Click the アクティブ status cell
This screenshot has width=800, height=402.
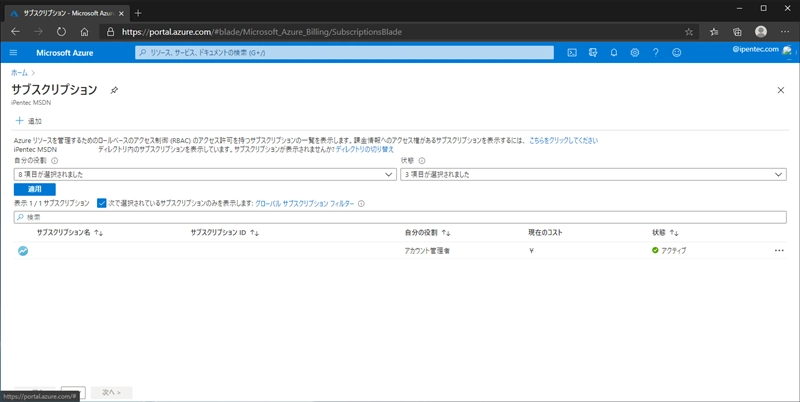(x=669, y=250)
